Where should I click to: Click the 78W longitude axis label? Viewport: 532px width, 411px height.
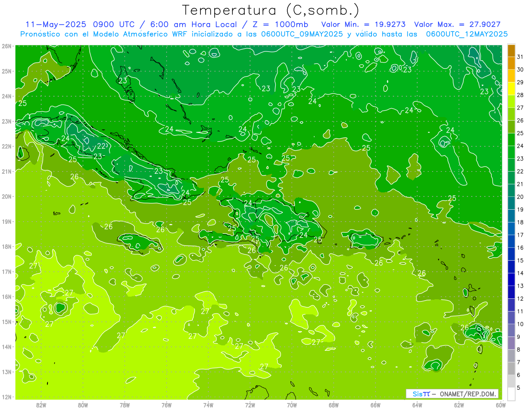(125, 405)
